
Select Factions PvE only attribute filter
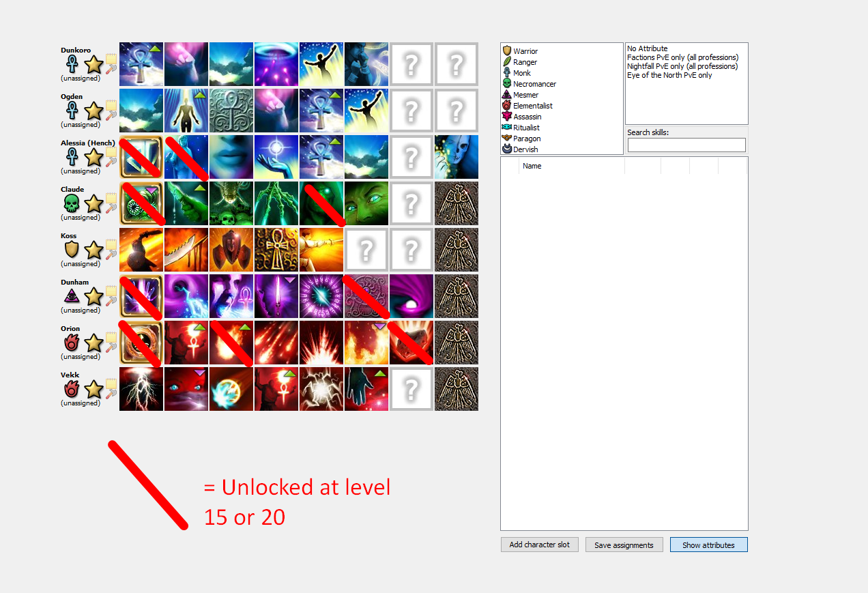pos(682,57)
